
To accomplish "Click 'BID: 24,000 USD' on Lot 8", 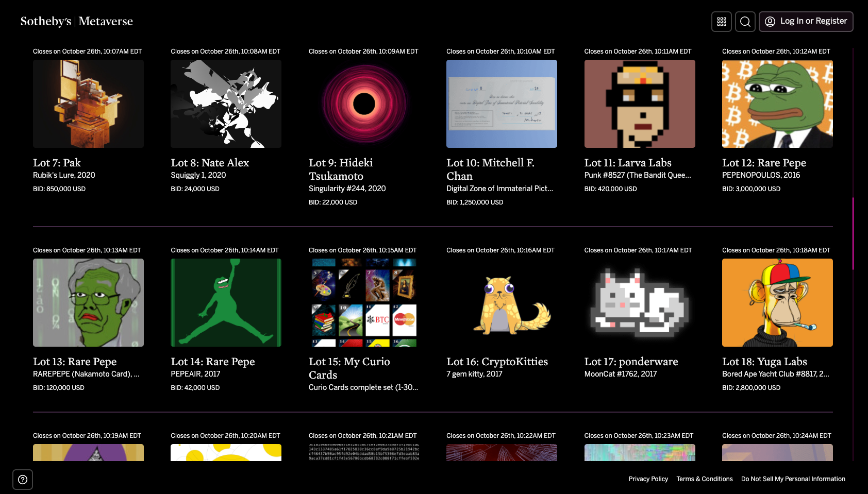I will pos(195,189).
